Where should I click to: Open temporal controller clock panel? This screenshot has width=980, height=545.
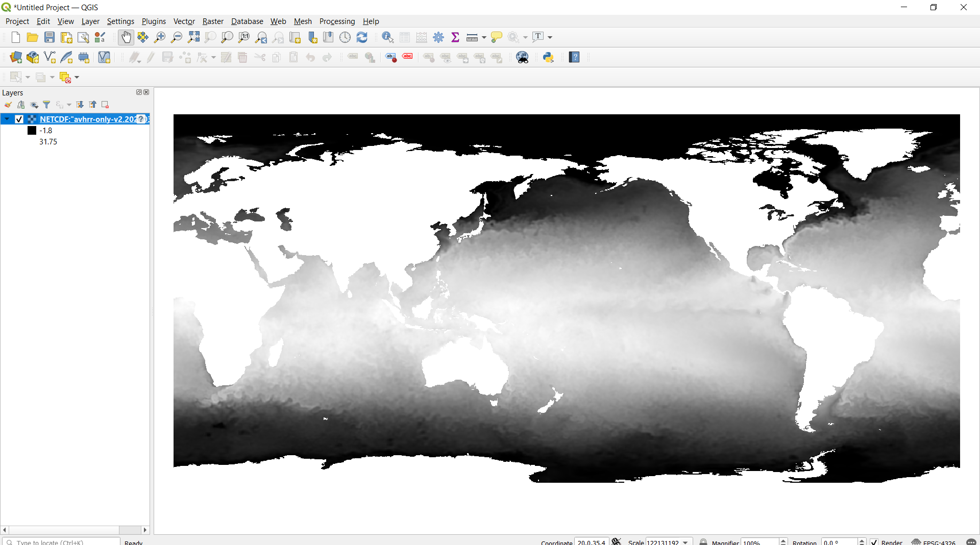point(345,37)
